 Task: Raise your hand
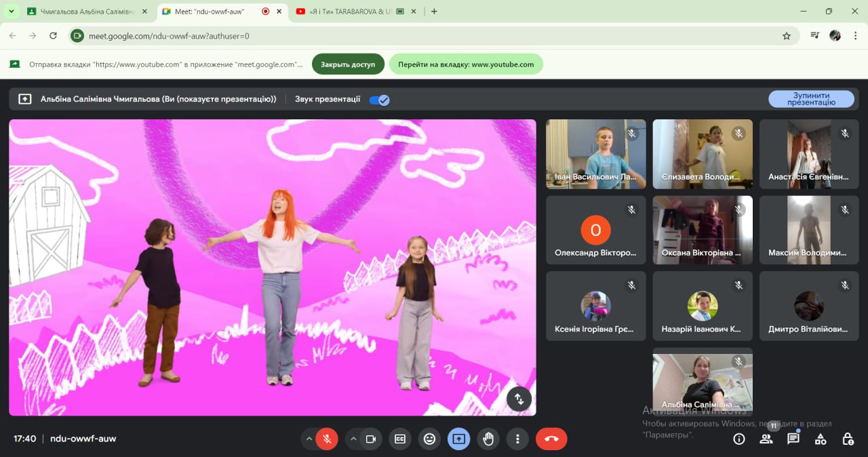coord(488,439)
